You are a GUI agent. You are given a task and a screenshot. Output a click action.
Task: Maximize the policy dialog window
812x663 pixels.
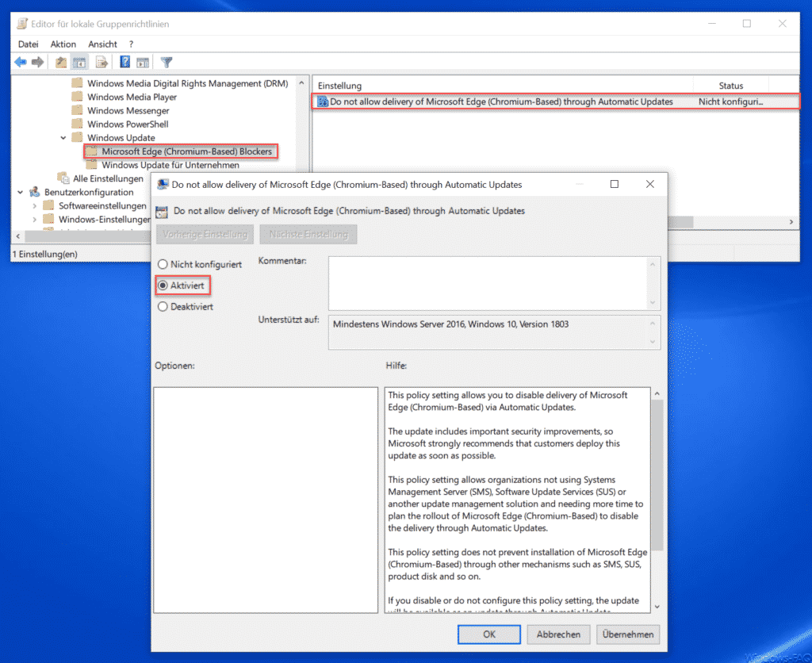[615, 185]
